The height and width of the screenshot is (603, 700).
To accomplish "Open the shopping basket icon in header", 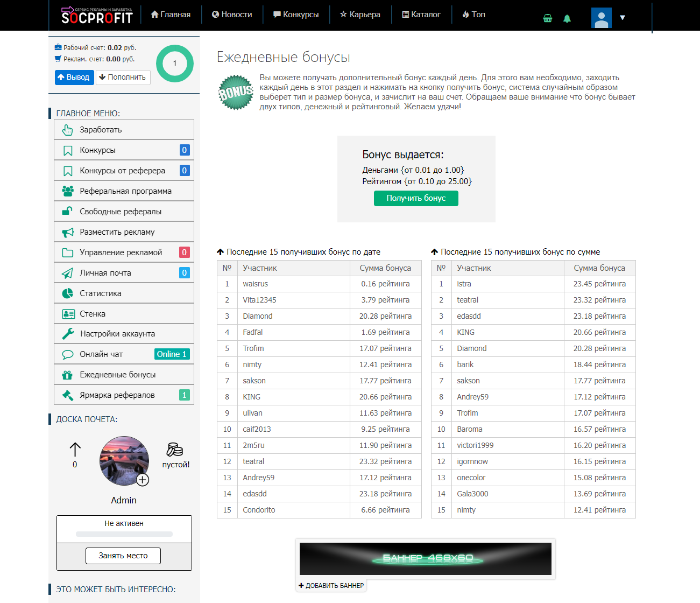I will [548, 18].
